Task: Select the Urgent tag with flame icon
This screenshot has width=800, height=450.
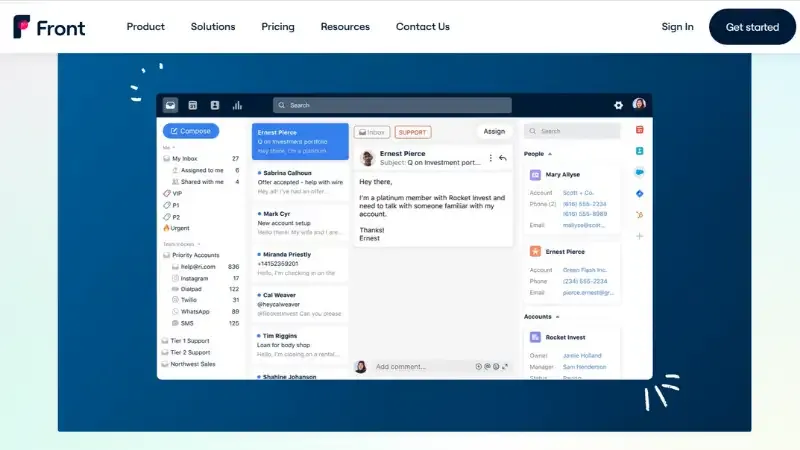Action: (x=176, y=228)
